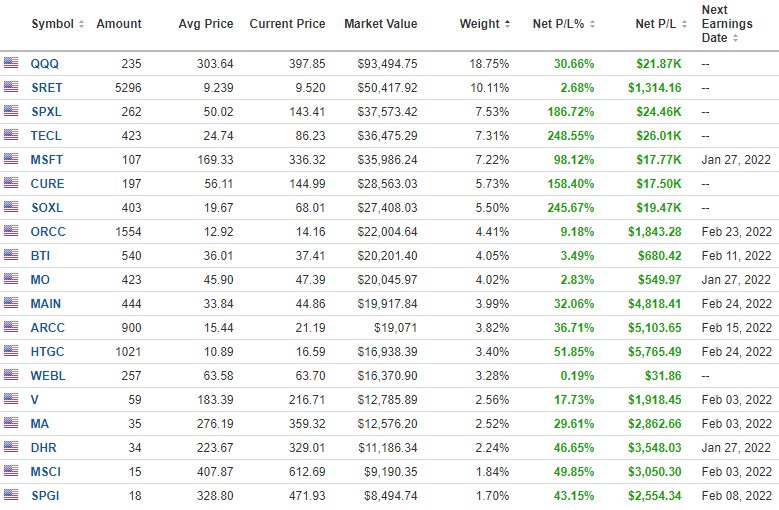The image size is (779, 510).
Task: Sort by Weight using its sort arrows
Action: [507, 24]
